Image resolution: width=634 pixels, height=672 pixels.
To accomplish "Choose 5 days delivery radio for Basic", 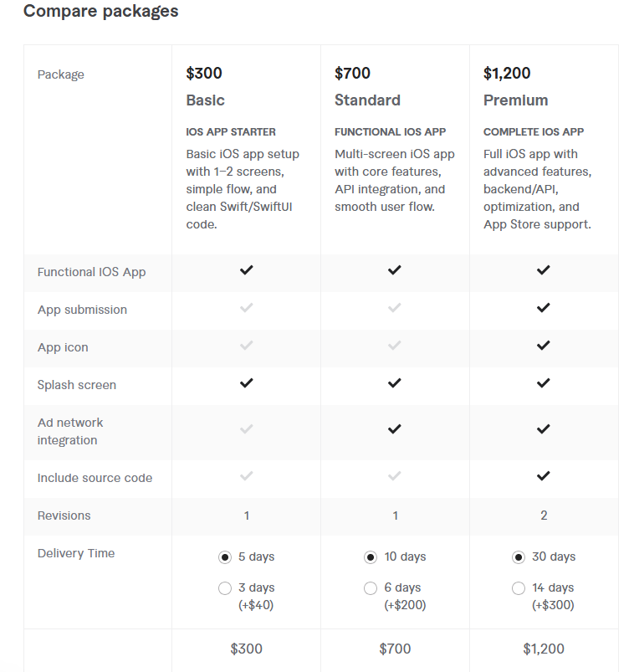I will point(225,557).
